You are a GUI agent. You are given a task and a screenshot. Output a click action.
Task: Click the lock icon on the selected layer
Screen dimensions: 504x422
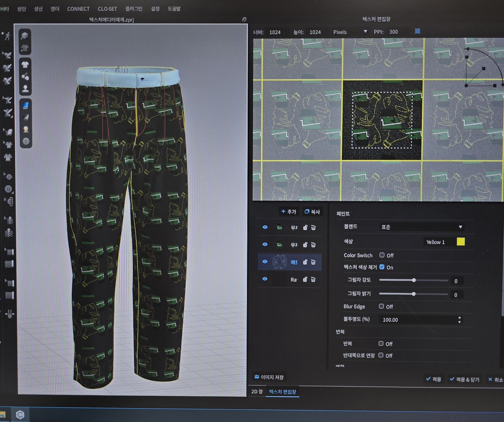pyautogui.click(x=305, y=262)
